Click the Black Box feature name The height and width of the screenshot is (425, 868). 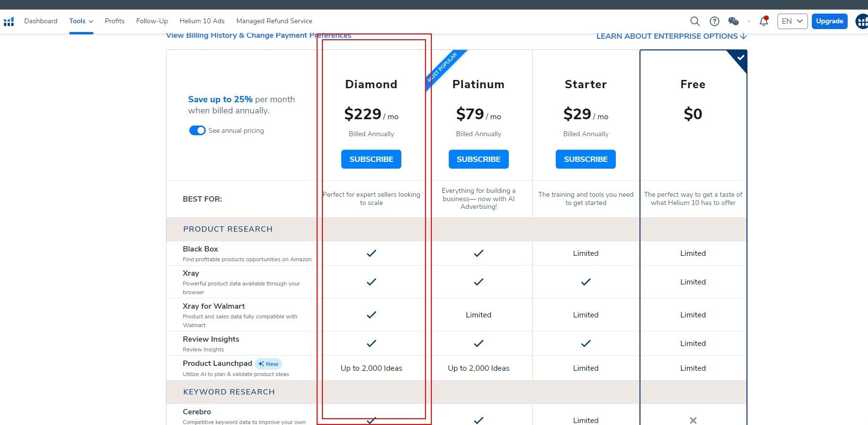click(200, 249)
